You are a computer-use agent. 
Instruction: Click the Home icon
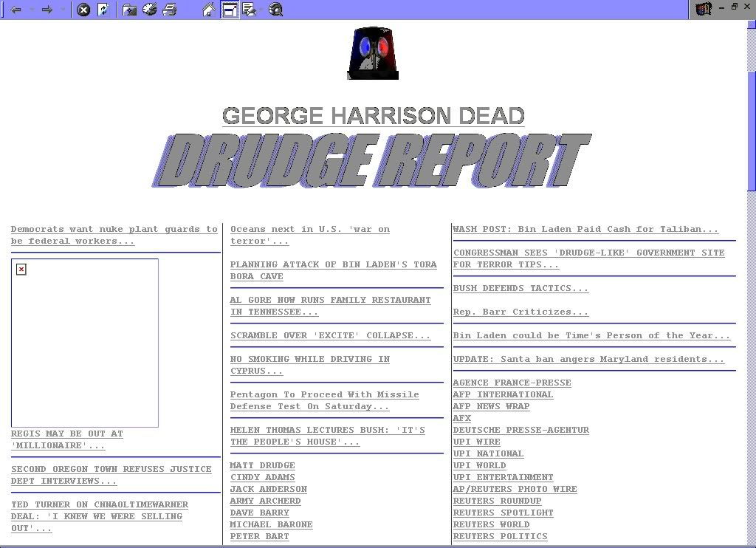(x=208, y=10)
